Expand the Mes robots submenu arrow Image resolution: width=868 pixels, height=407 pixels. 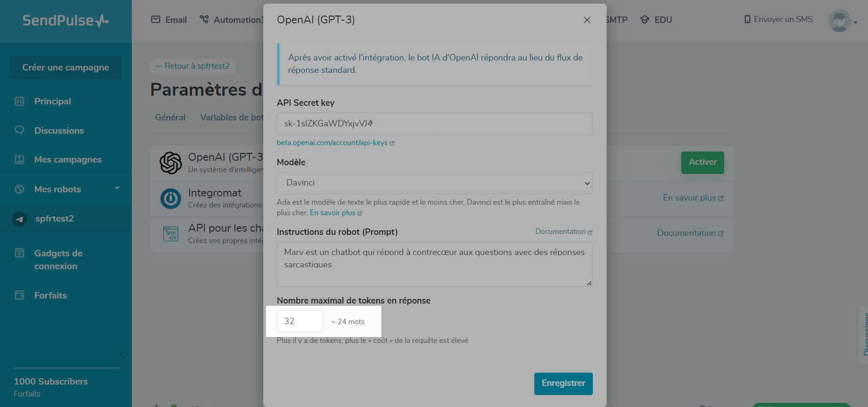(x=117, y=188)
